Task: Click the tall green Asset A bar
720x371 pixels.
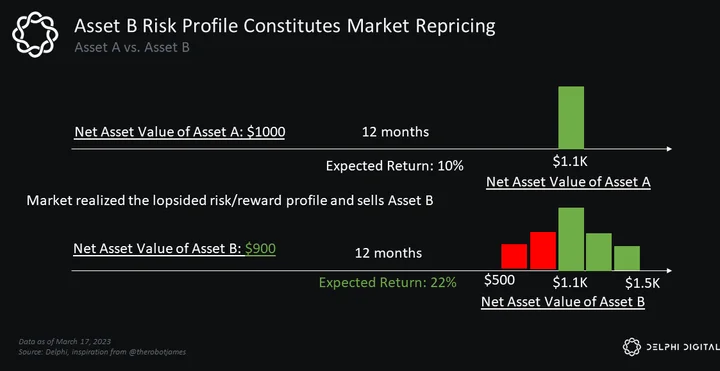Action: coord(571,118)
